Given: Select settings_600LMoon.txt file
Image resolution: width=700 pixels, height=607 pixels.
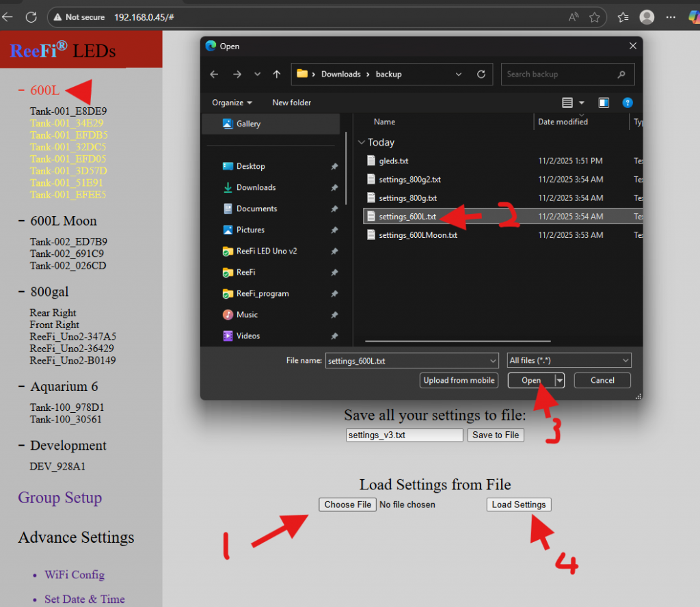Looking at the screenshot, I should [418, 235].
